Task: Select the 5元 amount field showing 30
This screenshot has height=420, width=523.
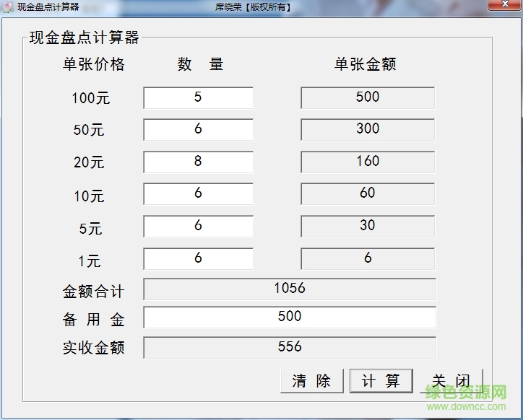Action: [x=368, y=226]
